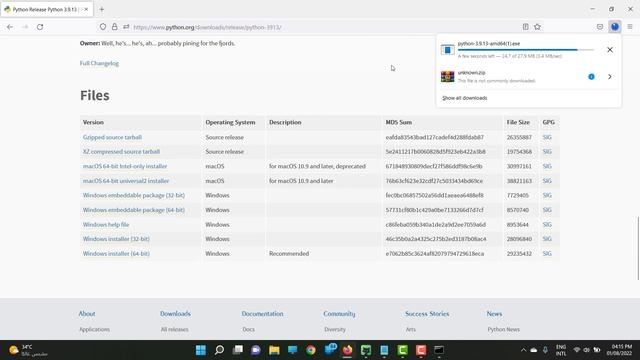Open the About footer section

(87, 313)
